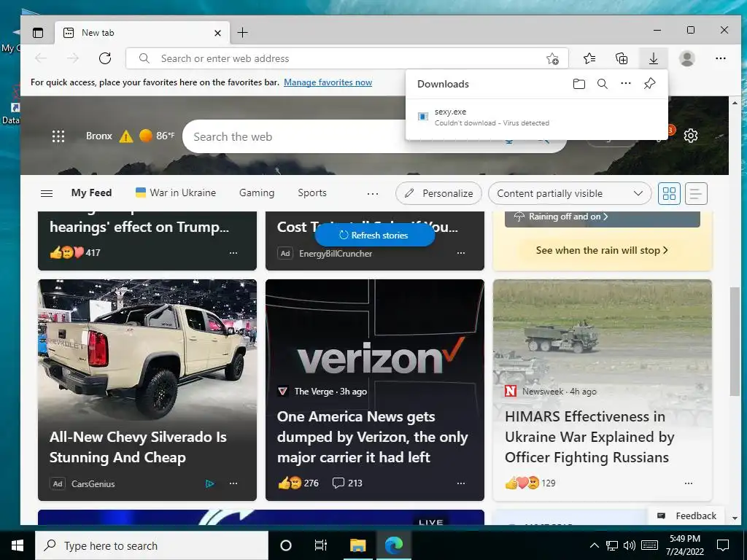Open the Favorites list icon
Screen dimensions: 747x560
(x=589, y=58)
